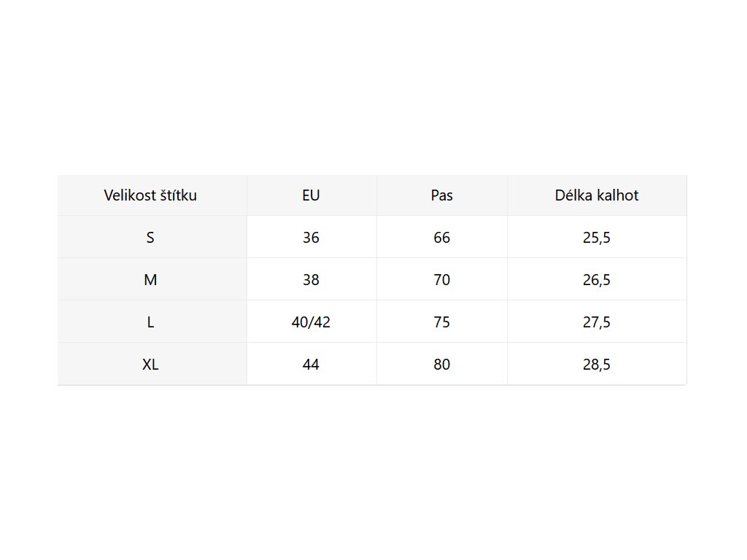747x560 pixels.
Task: Click waist value 70 cell
Action: [x=441, y=280]
